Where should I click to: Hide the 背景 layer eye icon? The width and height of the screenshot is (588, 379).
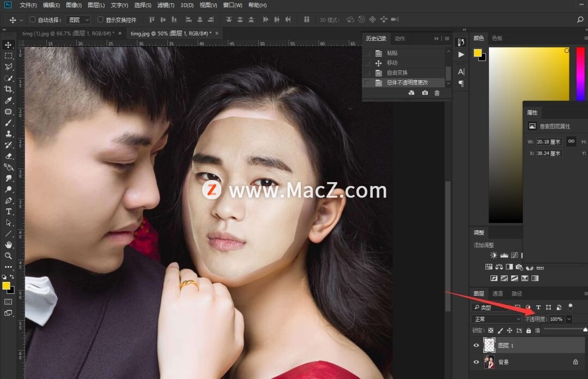(x=476, y=362)
